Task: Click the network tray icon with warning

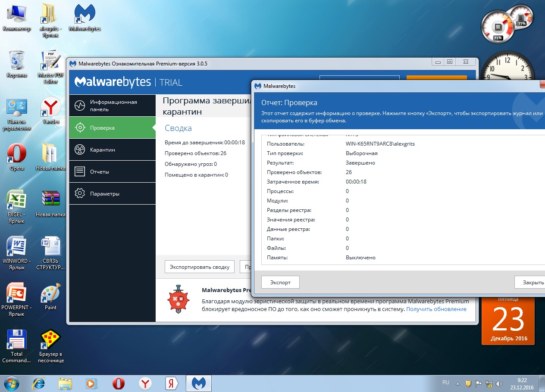Action: 489,383
